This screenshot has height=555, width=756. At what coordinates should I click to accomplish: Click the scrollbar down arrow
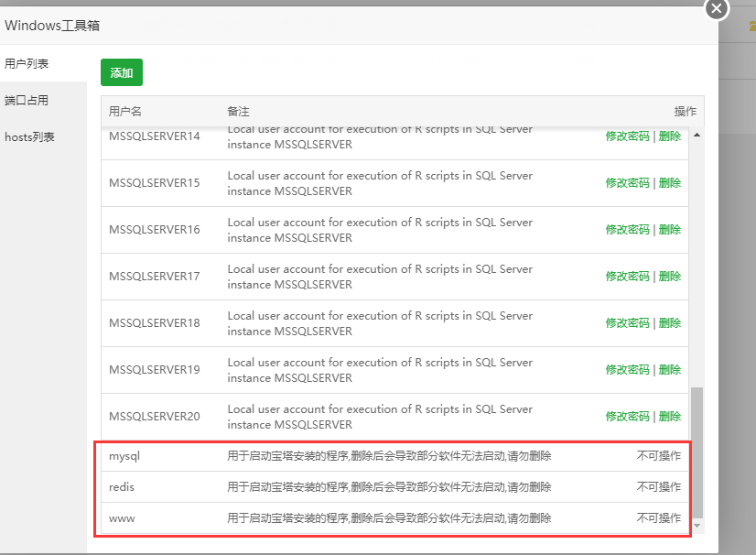tap(697, 526)
